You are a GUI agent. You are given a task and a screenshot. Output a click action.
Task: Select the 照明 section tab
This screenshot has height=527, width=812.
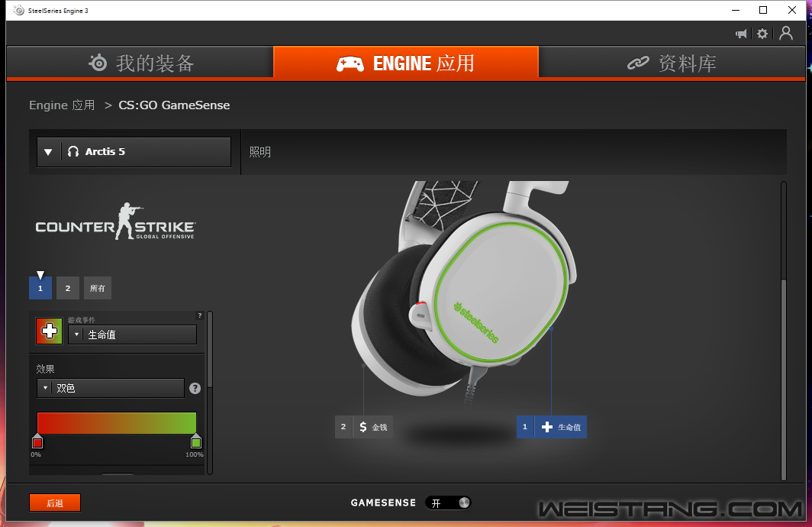(x=260, y=152)
